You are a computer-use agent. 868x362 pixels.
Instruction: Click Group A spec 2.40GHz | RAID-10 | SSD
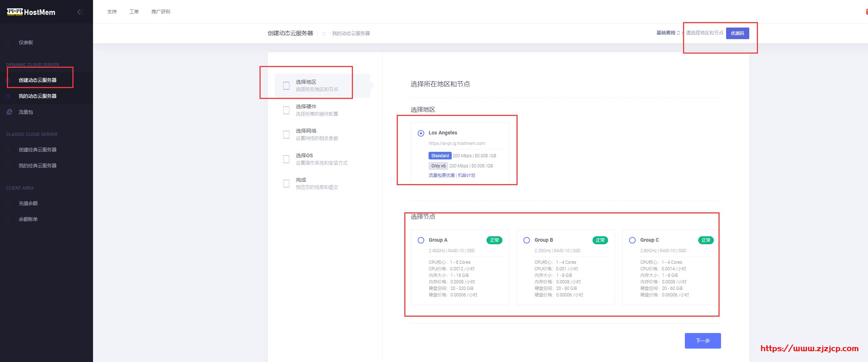[452, 251]
